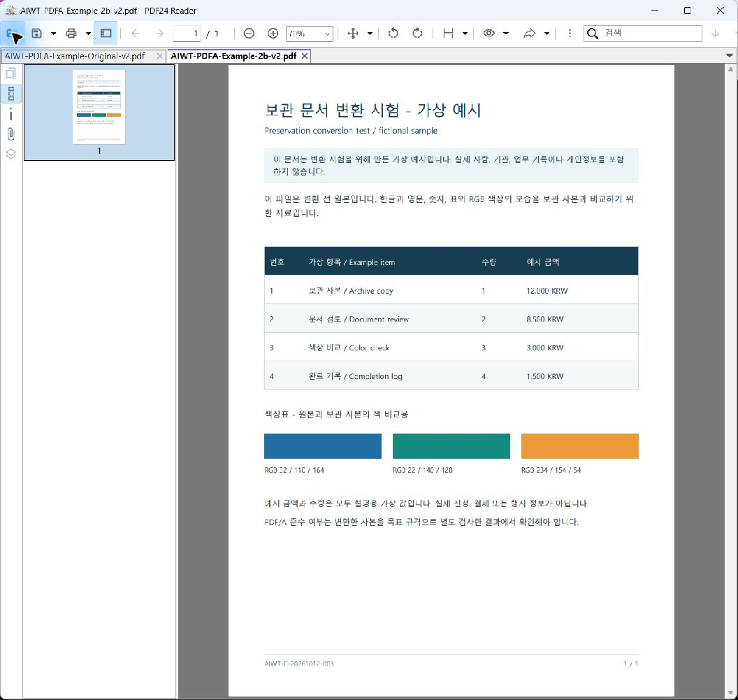This screenshot has height=700, width=738.
Task: Save the document with the disk icon
Action: (x=37, y=34)
